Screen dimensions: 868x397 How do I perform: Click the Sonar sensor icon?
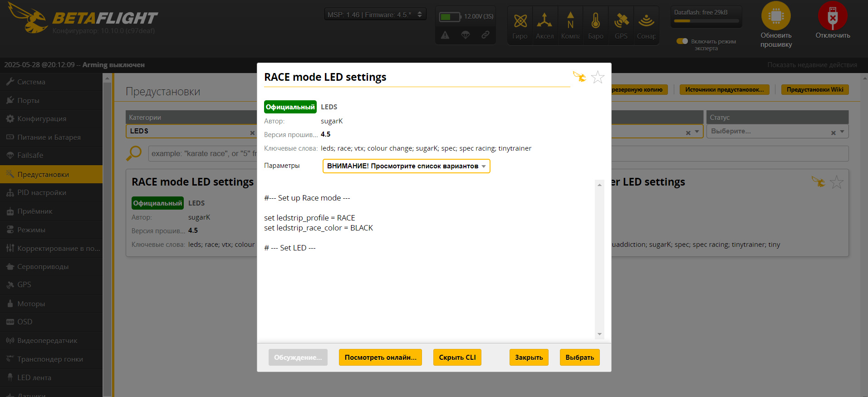646,20
